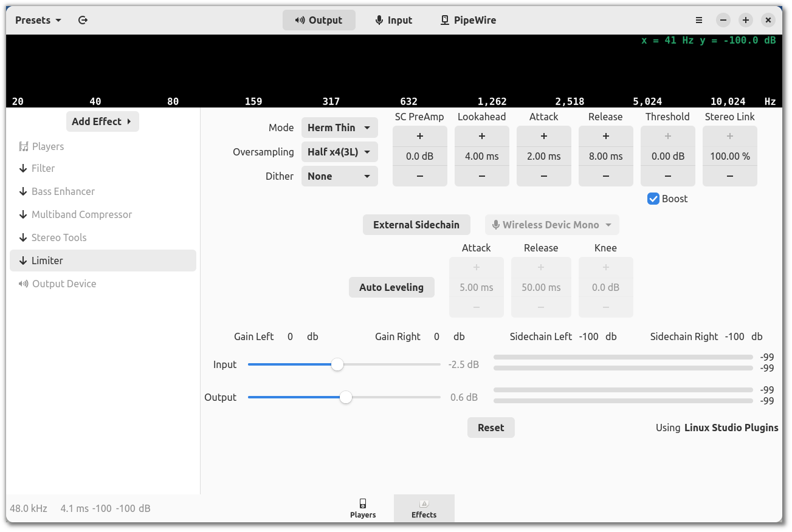Decrease Release time with minus icon
The height and width of the screenshot is (532, 792).
(605, 176)
